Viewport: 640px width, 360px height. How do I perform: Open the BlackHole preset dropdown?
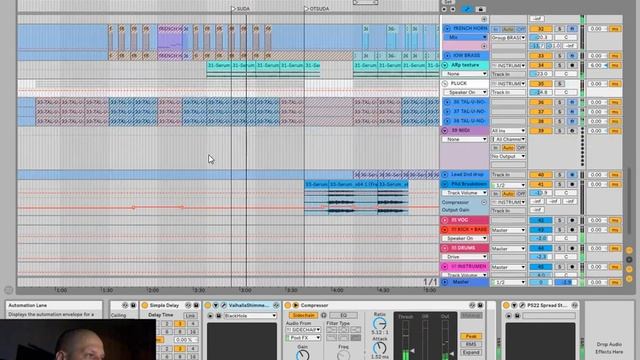pos(250,316)
